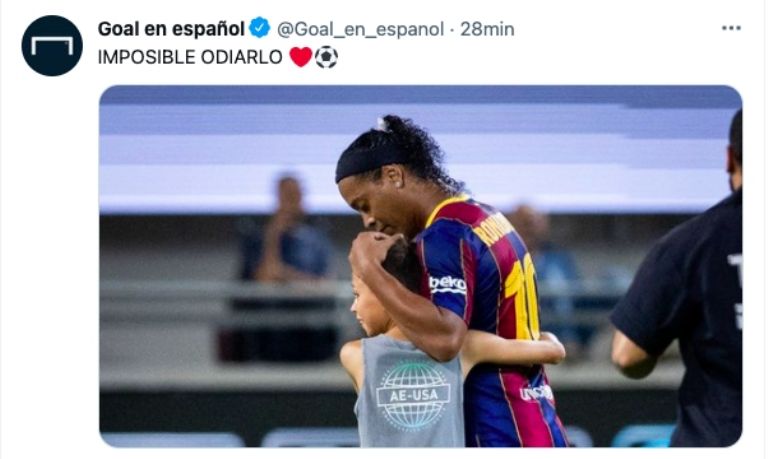Open the three-dot more options menu
This screenshot has height=459, width=768.
731,28
